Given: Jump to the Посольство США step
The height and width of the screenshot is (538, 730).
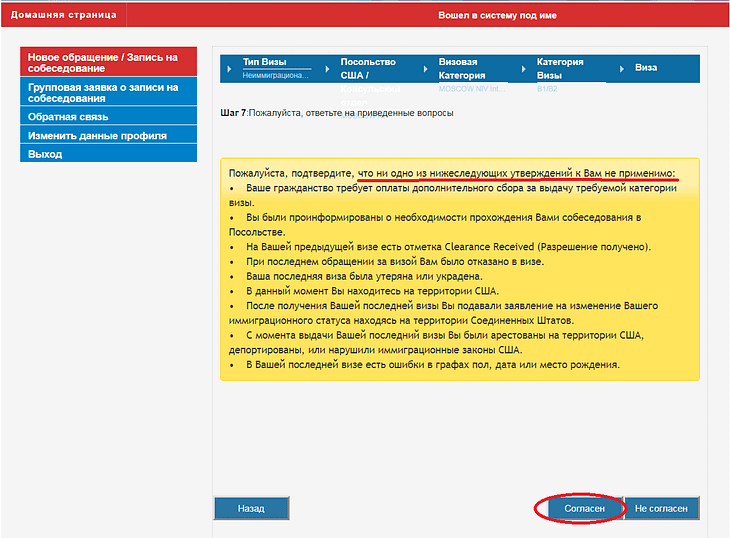Looking at the screenshot, I should tap(369, 68).
